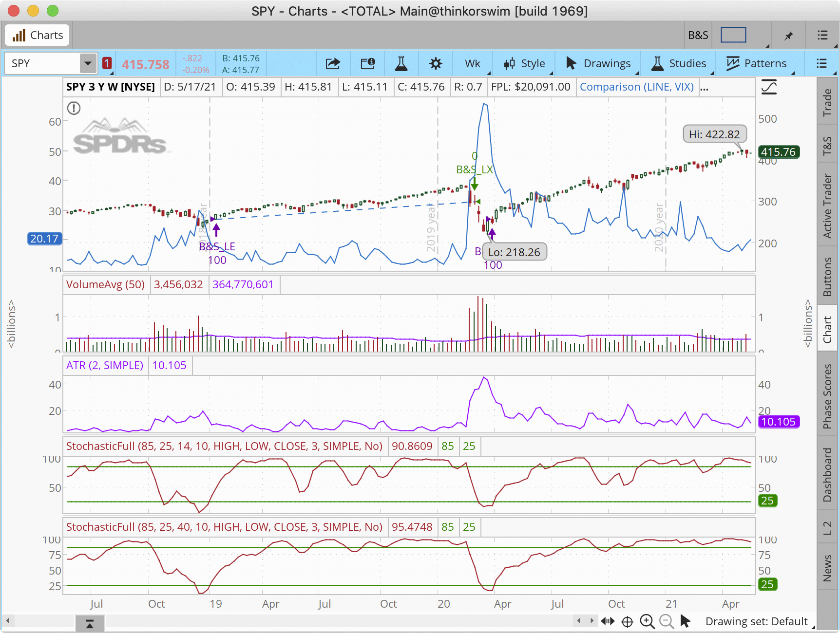Open the Buttons sidebar tab

(x=827, y=277)
